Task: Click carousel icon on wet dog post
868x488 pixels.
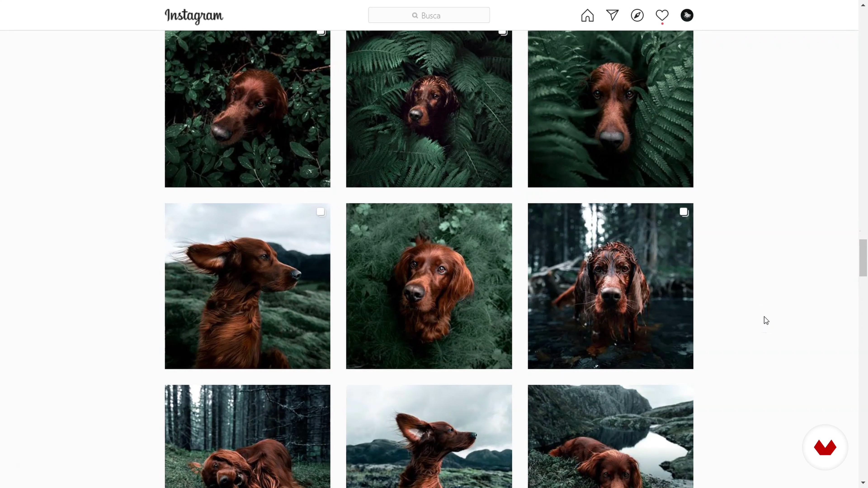Action: click(x=684, y=212)
